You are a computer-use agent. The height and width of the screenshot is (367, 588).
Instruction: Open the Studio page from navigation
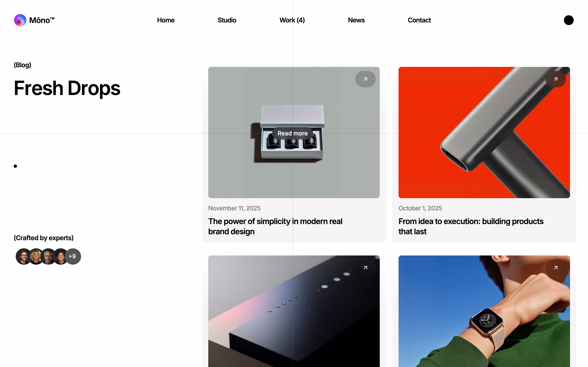pos(227,20)
